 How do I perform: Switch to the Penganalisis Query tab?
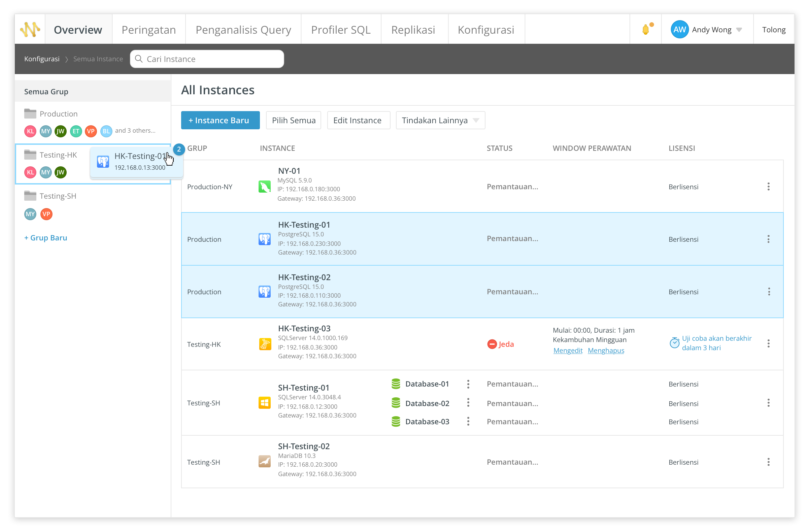(x=243, y=30)
